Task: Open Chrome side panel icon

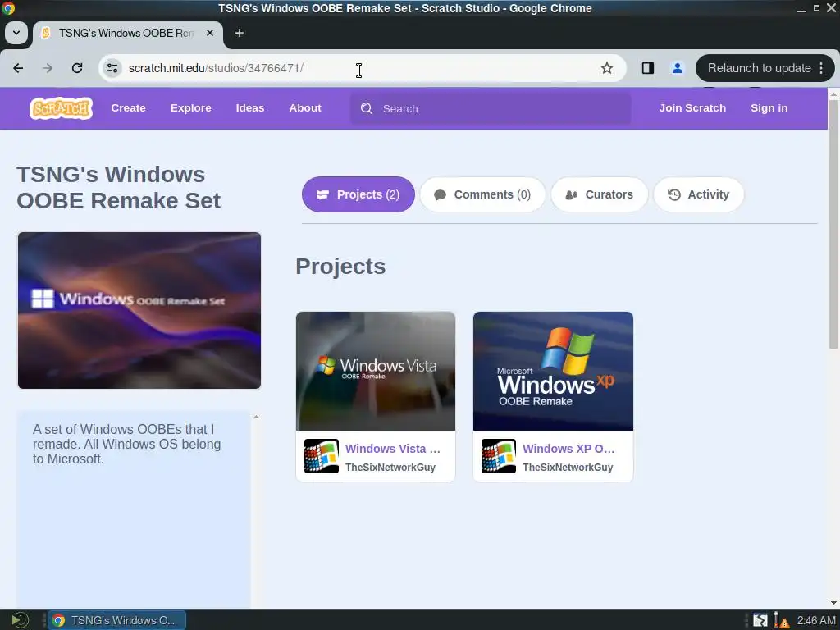Action: coord(648,68)
